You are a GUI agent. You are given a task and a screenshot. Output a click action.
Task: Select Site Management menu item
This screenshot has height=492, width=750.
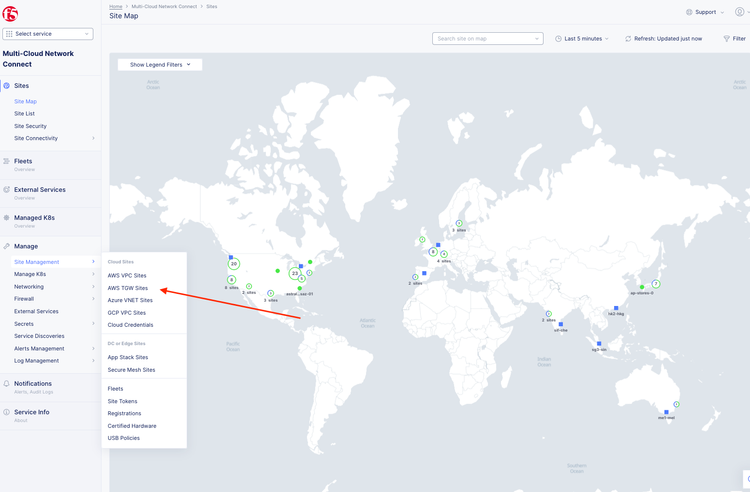pos(37,262)
